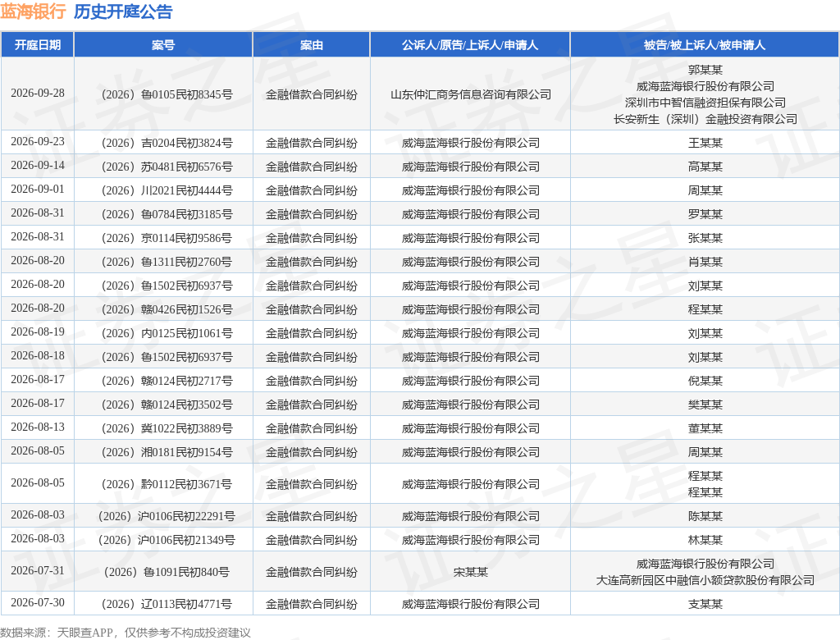This screenshot has height=640, width=840.
Task: Click the 数据来源 天眼查APP footer note
Action: 126,633
